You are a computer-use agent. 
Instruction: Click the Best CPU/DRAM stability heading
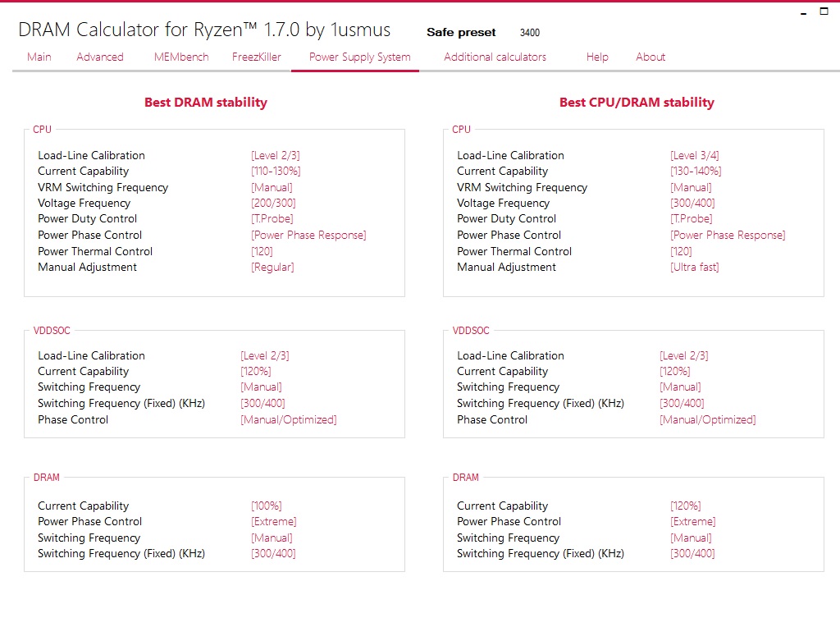tap(637, 103)
